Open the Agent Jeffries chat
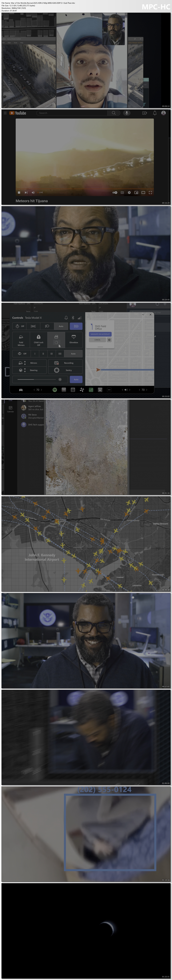The image size is (172, 980). pyautogui.click(x=33, y=408)
